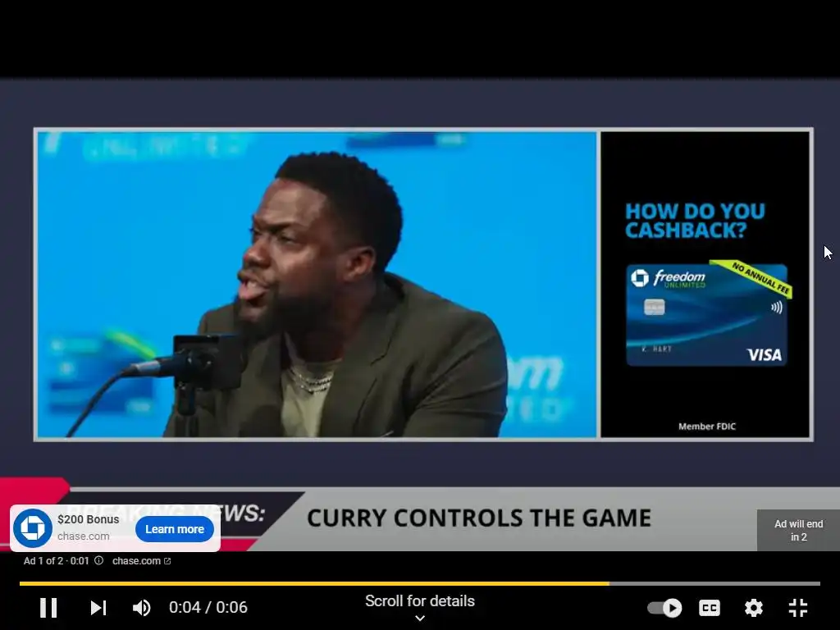Viewport: 840px width, 630px height.
Task: Skip to the next video
Action: [98, 608]
